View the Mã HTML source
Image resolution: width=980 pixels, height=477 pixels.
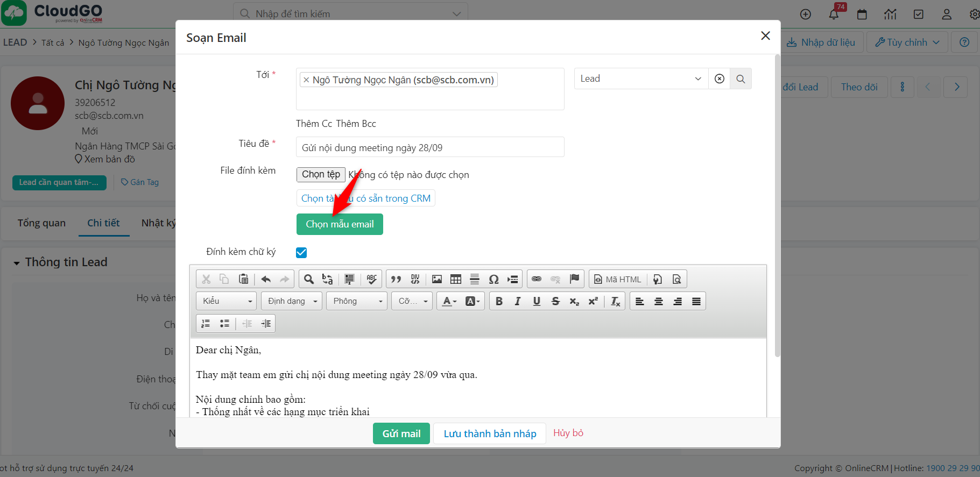tap(618, 279)
